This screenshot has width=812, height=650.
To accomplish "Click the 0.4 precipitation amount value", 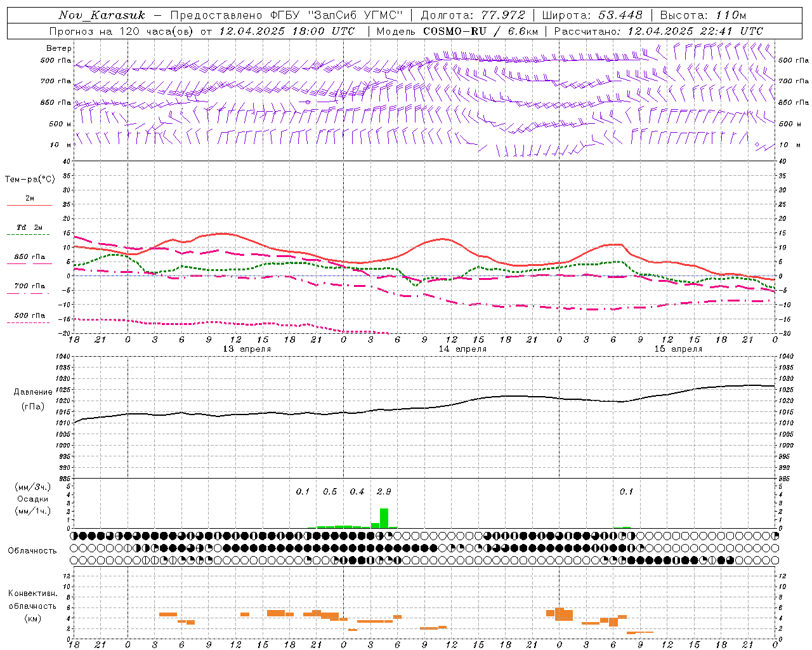I will (x=357, y=492).
